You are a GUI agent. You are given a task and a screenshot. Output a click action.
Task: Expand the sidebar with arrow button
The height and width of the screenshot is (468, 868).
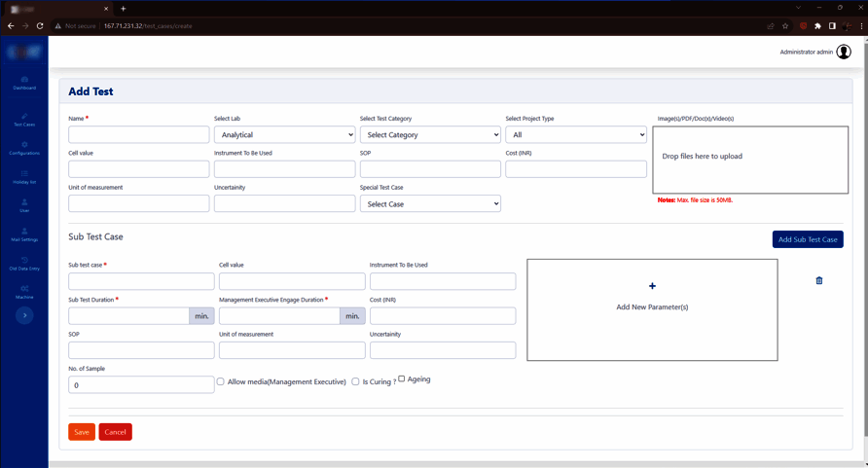[x=24, y=315]
